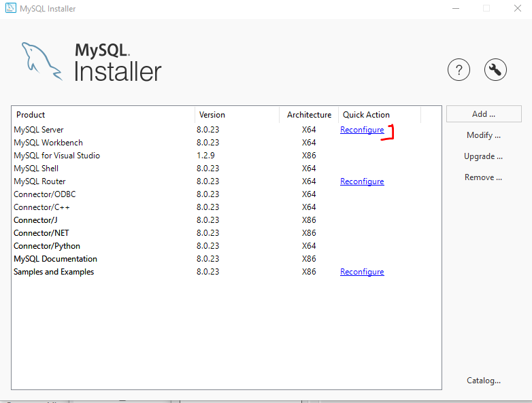Reconfigure MySQL Server

tap(362, 130)
